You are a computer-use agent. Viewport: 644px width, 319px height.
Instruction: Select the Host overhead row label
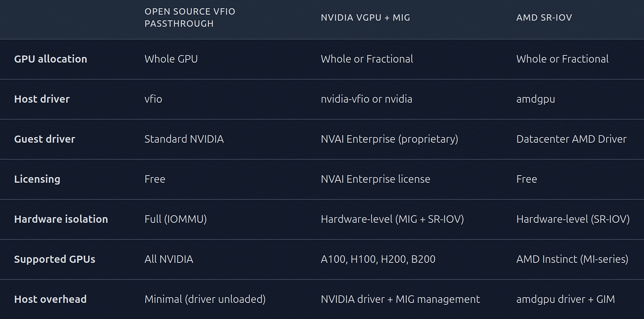click(x=51, y=299)
